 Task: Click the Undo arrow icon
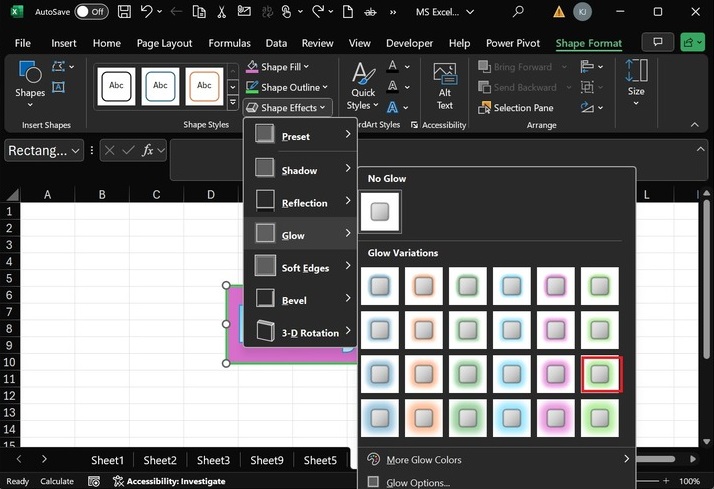[147, 12]
